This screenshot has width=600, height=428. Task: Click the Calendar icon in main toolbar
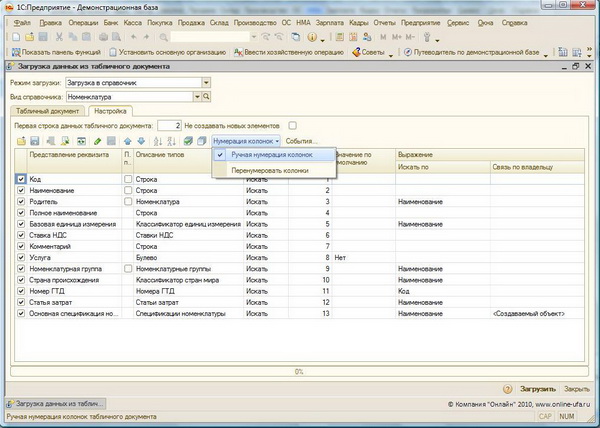coord(353,37)
